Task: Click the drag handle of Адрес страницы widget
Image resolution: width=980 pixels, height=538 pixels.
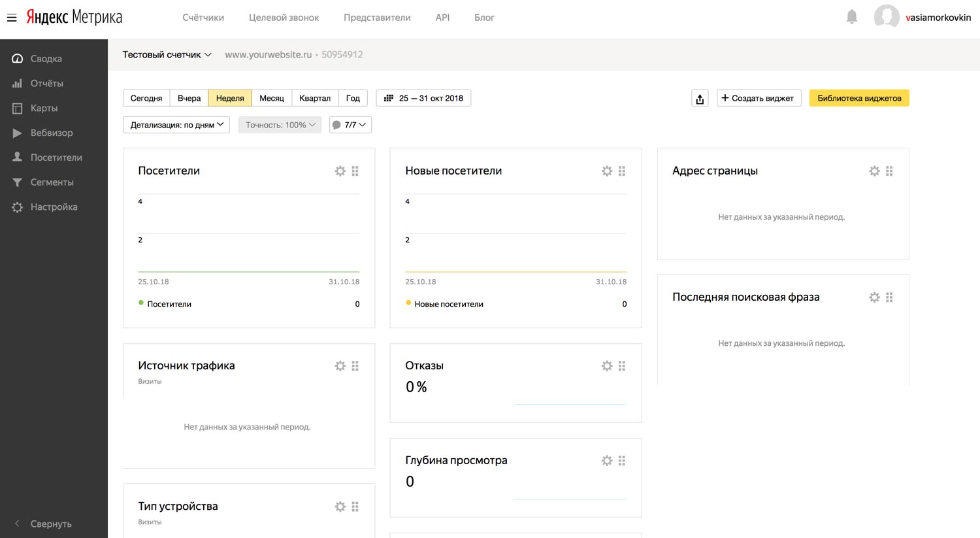Action: click(x=889, y=171)
